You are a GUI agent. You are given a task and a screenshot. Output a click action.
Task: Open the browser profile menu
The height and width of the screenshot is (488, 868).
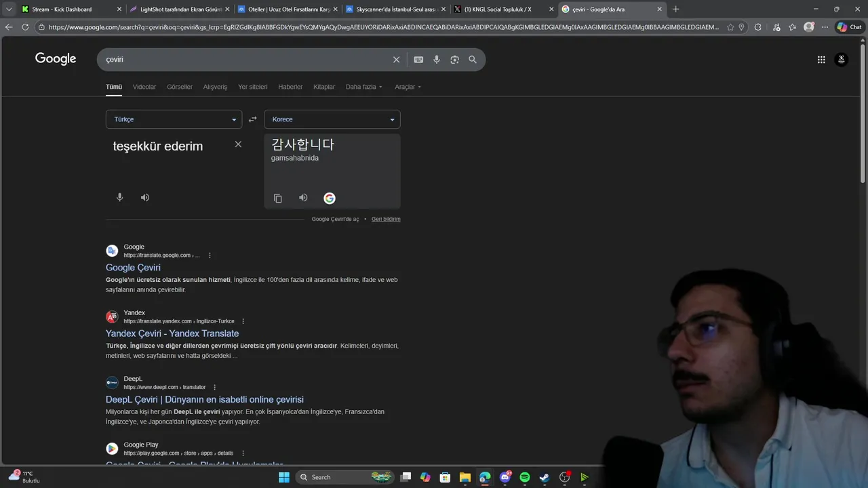tap(809, 27)
